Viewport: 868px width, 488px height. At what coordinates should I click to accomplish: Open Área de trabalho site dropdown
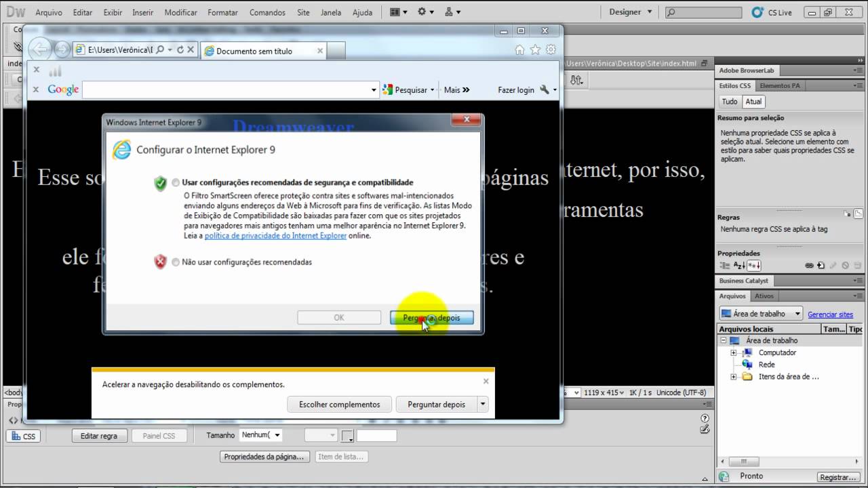click(x=761, y=314)
